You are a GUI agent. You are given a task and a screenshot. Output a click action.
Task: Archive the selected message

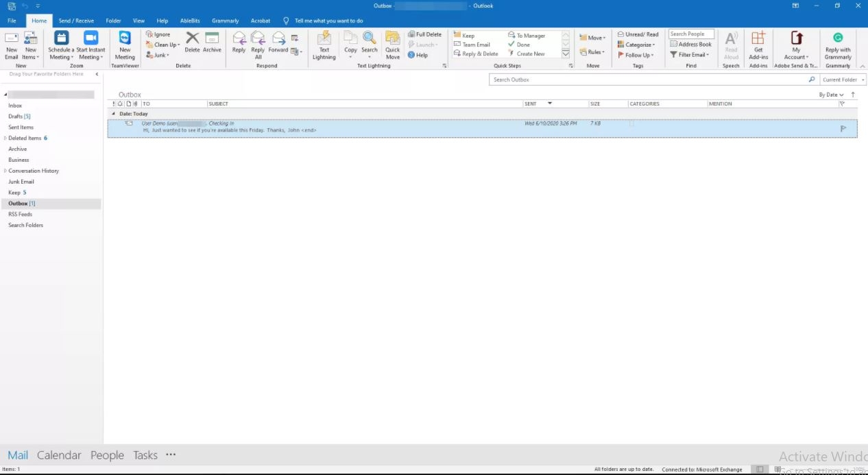(212, 42)
